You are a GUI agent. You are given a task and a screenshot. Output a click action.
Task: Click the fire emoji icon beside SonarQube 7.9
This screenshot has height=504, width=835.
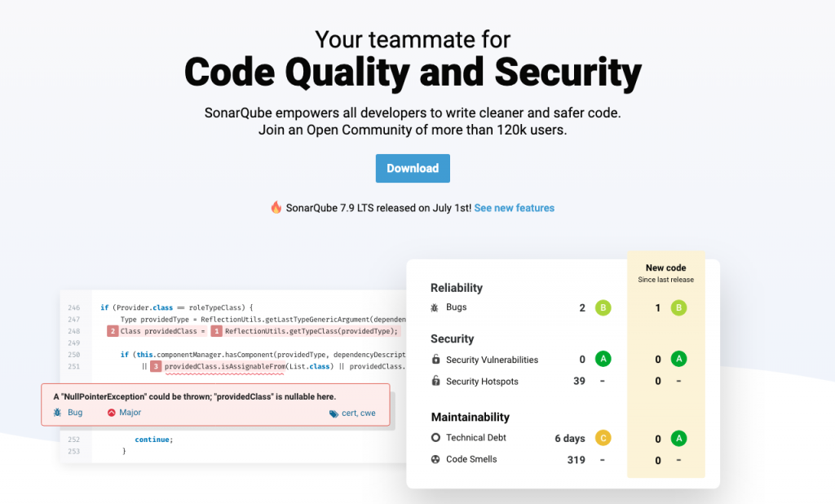click(276, 207)
